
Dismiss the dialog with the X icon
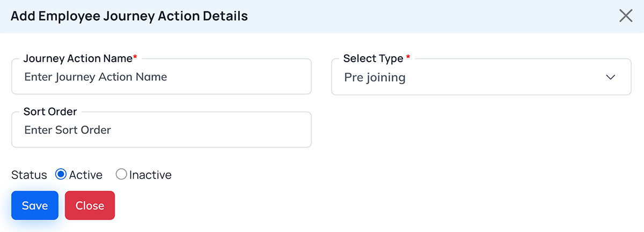(x=626, y=16)
